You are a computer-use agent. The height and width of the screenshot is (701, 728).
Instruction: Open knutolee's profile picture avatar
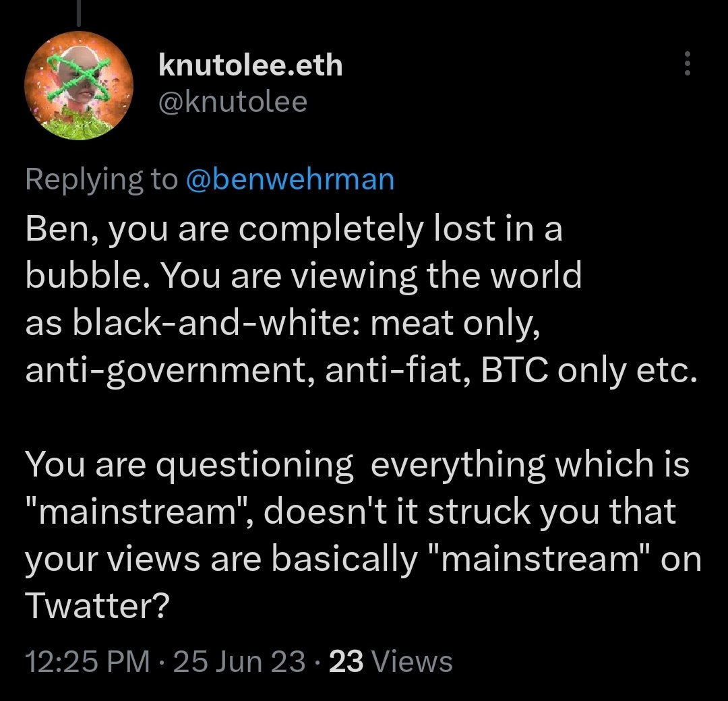(79, 86)
